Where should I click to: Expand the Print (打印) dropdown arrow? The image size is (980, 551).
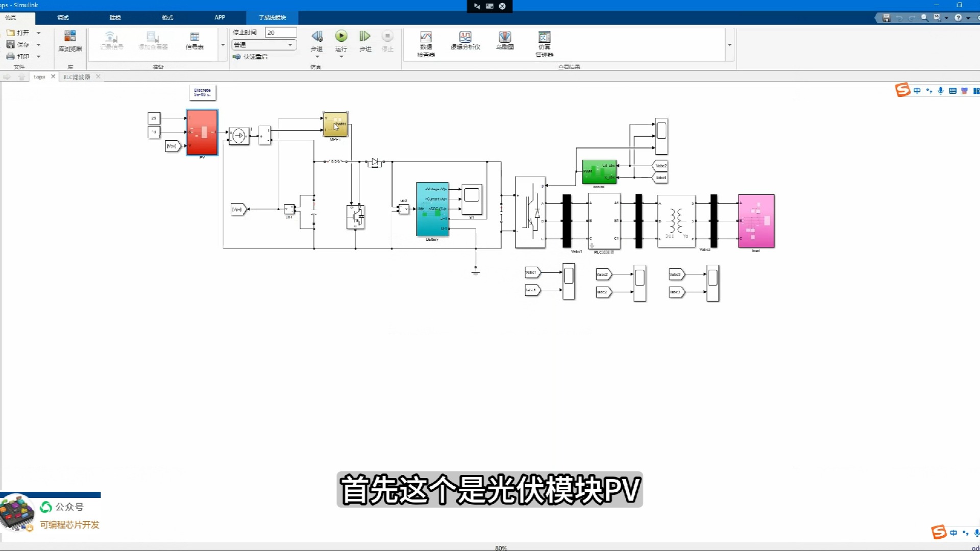(38, 56)
